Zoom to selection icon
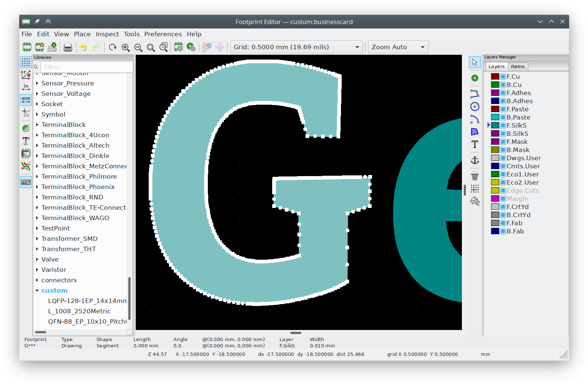588x384 pixels. [x=163, y=47]
